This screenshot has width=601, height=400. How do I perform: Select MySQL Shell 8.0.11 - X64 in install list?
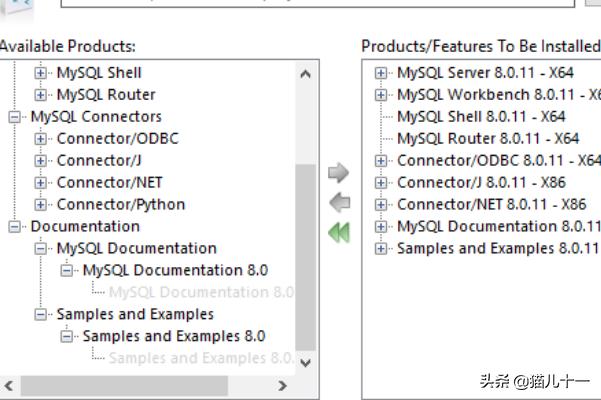pyautogui.click(x=481, y=117)
